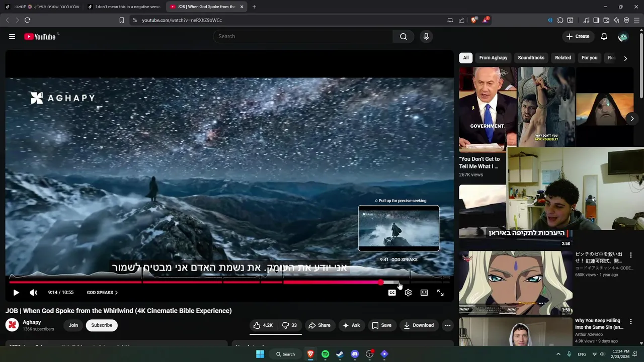Play the video
Image resolution: width=644 pixels, height=362 pixels.
click(x=16, y=293)
